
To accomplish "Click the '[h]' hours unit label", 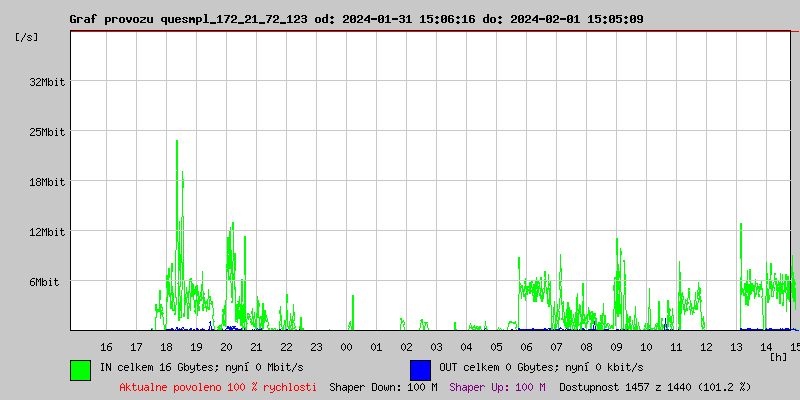I will (779, 355).
